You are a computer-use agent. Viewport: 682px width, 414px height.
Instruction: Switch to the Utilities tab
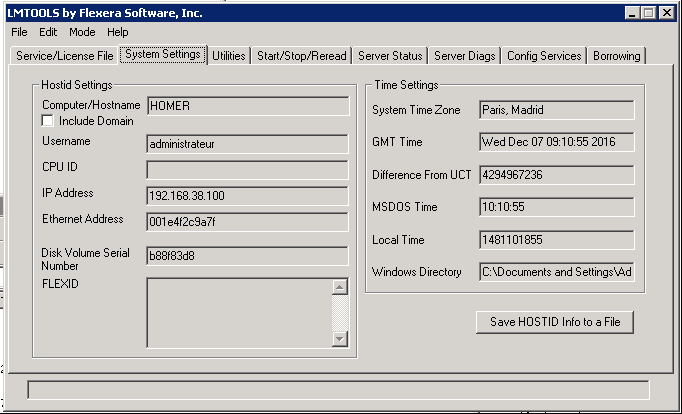(x=229, y=56)
